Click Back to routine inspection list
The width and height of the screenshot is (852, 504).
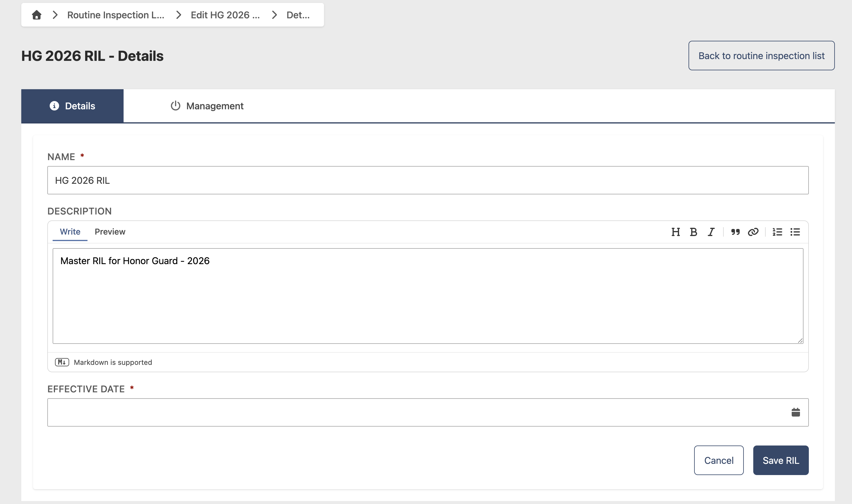tap(761, 56)
